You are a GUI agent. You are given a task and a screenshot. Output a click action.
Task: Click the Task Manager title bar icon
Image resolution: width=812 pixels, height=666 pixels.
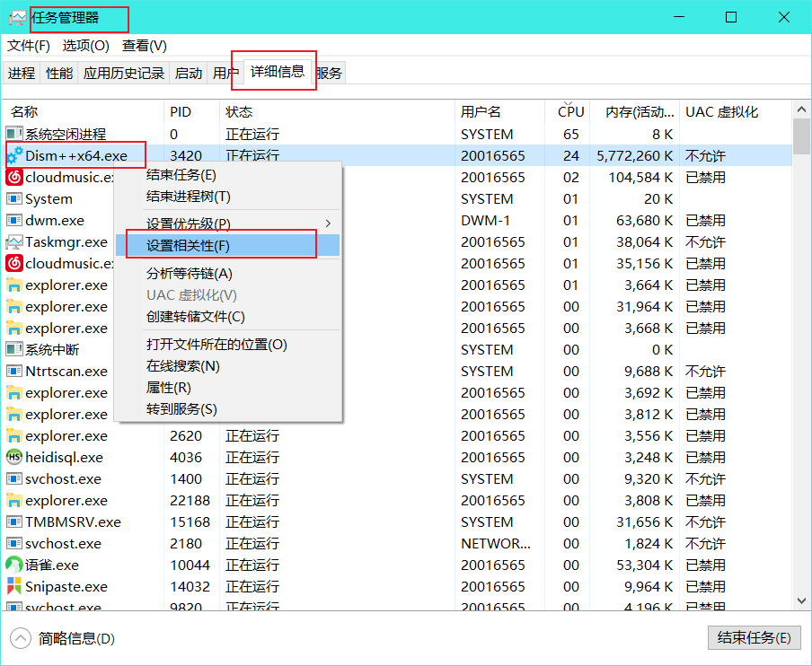click(x=17, y=18)
